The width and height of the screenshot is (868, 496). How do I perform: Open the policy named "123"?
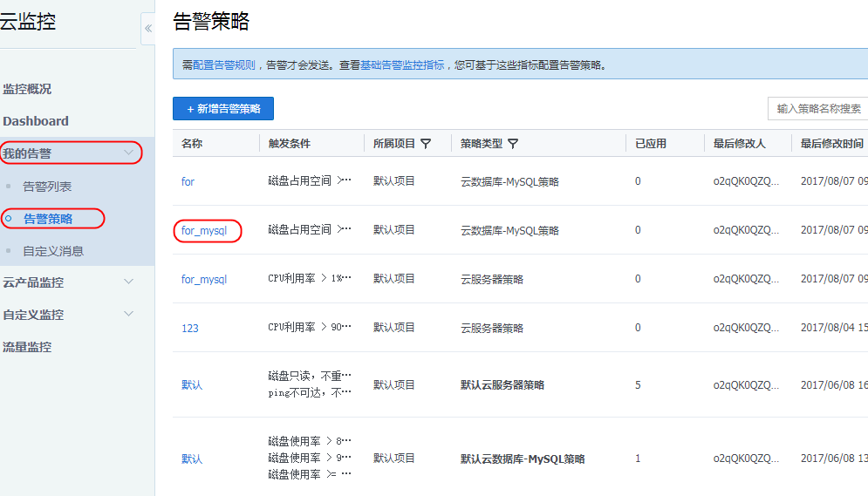pyautogui.click(x=190, y=329)
